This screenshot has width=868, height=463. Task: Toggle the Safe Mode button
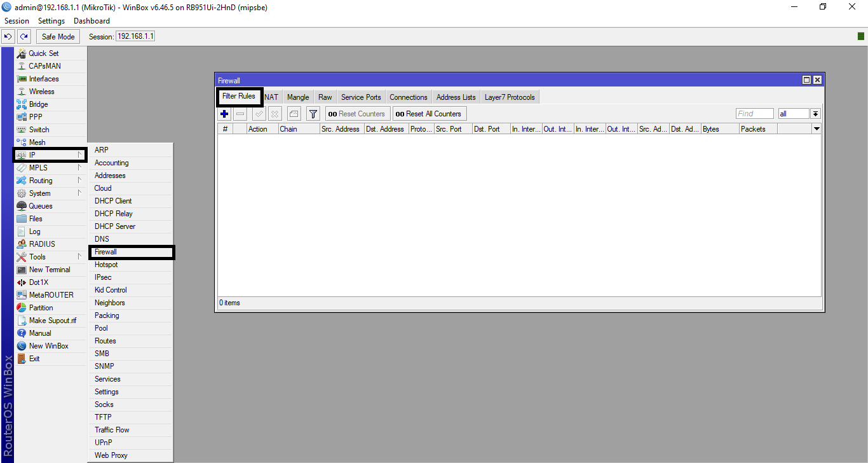[58, 37]
